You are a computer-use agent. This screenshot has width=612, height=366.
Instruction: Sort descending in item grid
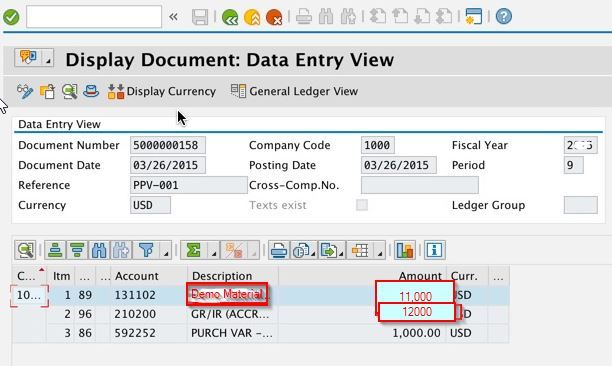point(77,250)
